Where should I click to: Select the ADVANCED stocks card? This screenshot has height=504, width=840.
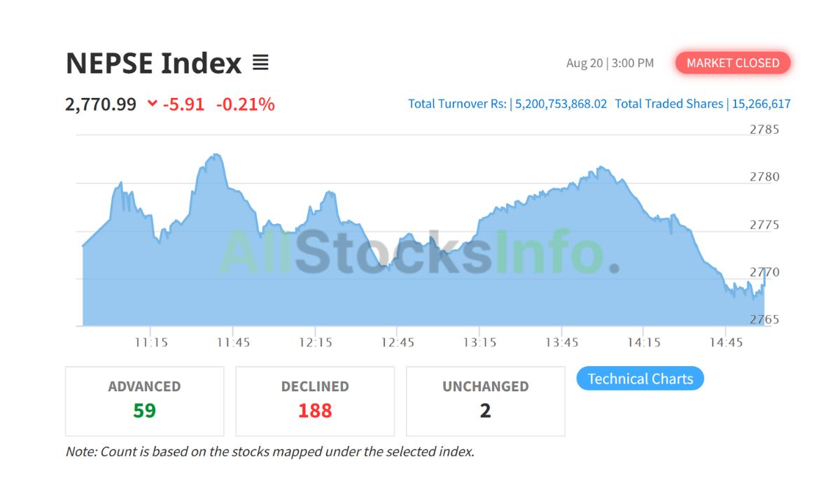(x=143, y=400)
